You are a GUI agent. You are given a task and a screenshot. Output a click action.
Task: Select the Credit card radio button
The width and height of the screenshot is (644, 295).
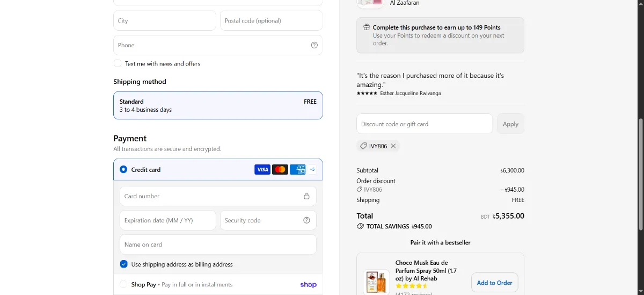[x=123, y=170]
